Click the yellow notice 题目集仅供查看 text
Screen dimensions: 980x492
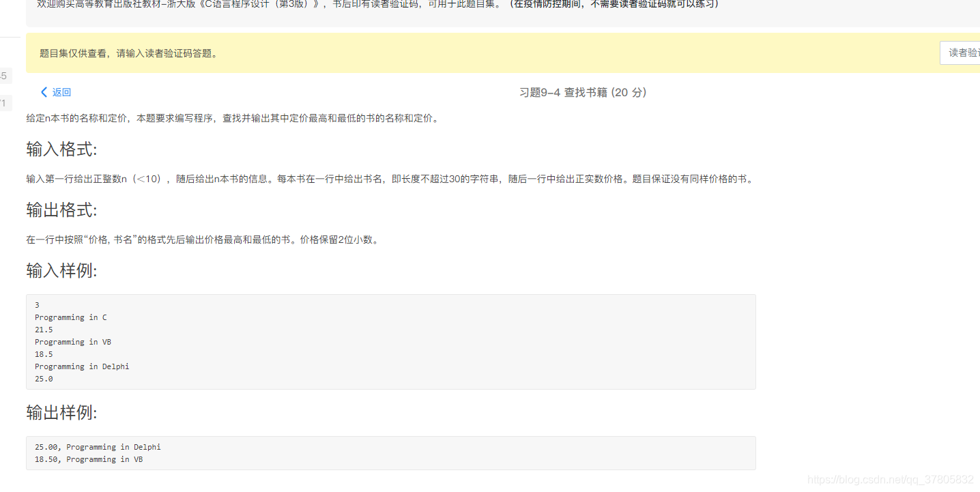coord(129,53)
